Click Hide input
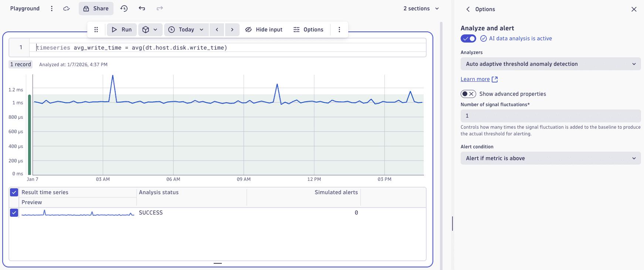This screenshot has height=270, width=644. point(264,30)
